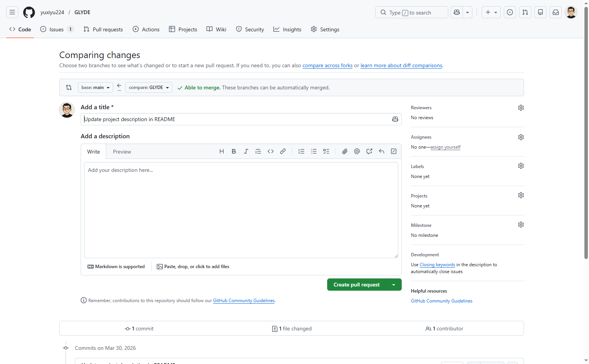589x364 pixels.
Task: Generate title with Copilot icon in title field
Action: pos(395,119)
